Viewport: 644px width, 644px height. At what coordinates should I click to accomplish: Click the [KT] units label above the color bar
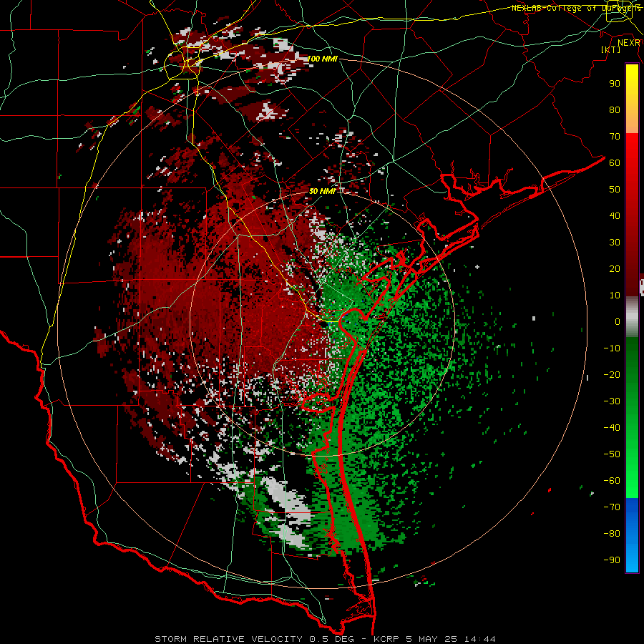point(611,49)
